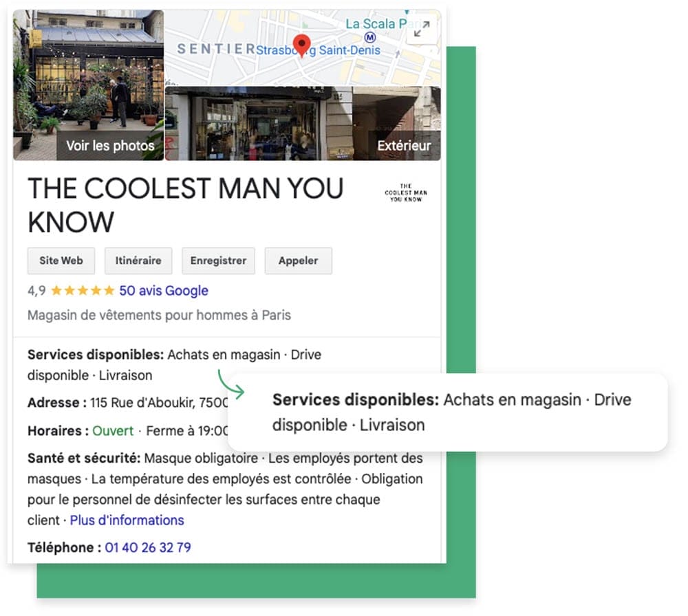Click the Appeler call option

tap(298, 261)
